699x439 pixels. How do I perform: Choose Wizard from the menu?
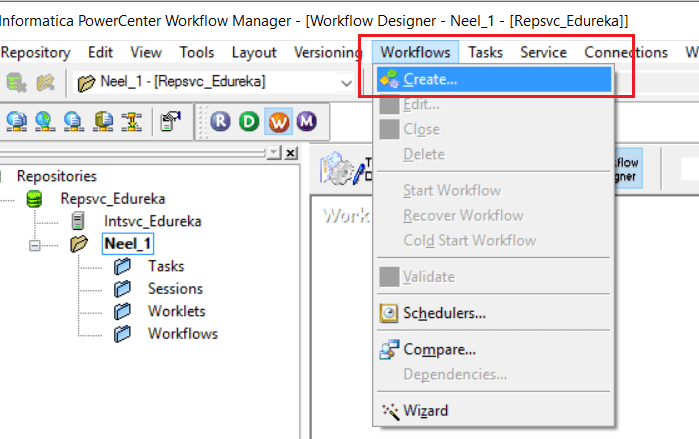[x=494, y=411]
